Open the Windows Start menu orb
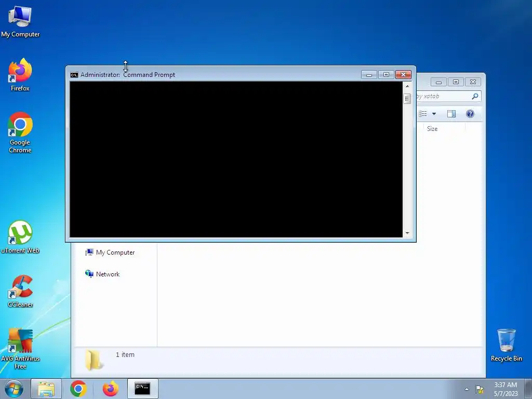Viewport: 532px width, 399px height. tap(14, 389)
